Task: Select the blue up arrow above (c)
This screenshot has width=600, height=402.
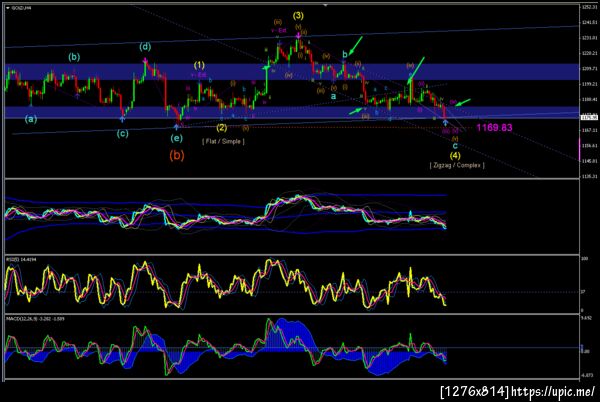Action: 122,119
